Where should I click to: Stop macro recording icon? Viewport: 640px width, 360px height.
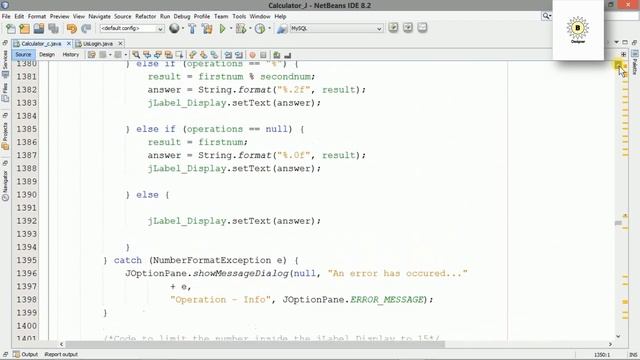pyautogui.click(x=263, y=55)
